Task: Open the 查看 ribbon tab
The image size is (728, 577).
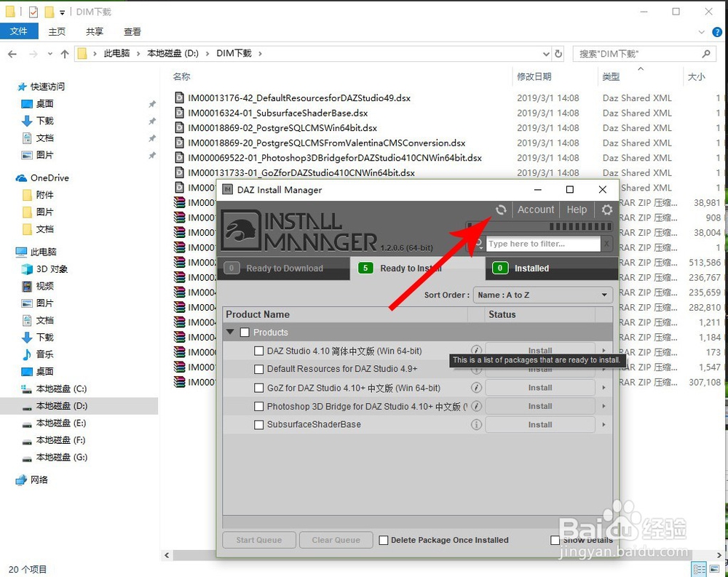Action: [x=132, y=31]
